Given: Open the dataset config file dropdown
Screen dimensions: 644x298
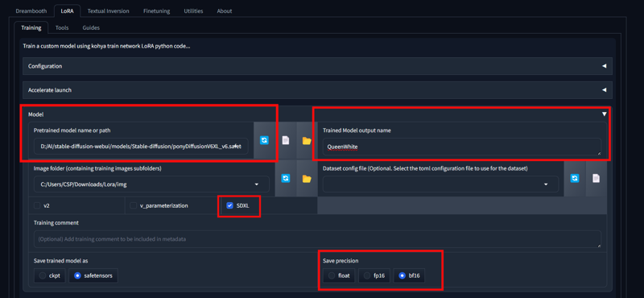Looking at the screenshot, I should click(x=440, y=184).
